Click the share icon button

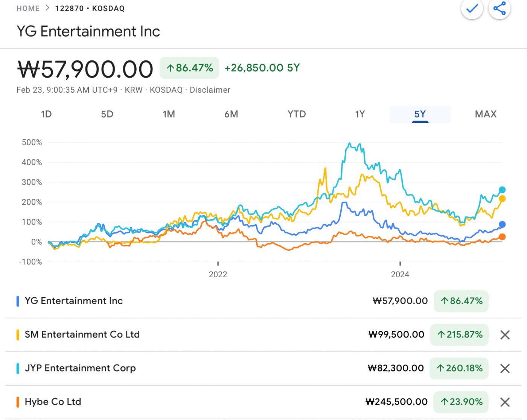coord(499,8)
